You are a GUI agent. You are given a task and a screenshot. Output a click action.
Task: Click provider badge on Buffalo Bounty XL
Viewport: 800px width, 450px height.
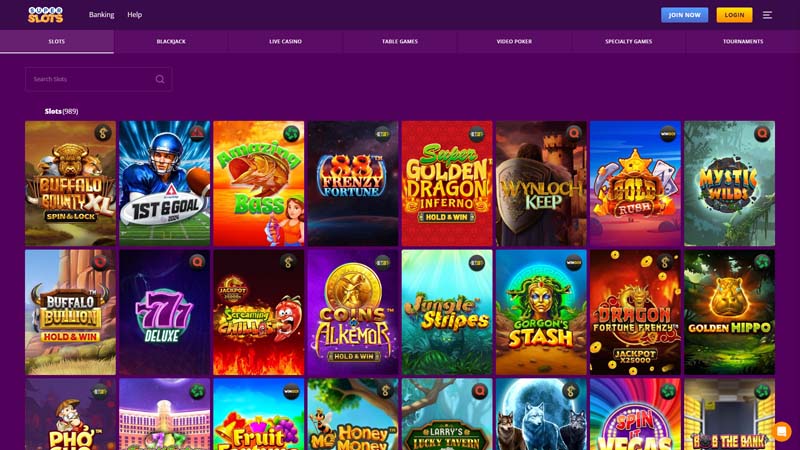coord(103,134)
